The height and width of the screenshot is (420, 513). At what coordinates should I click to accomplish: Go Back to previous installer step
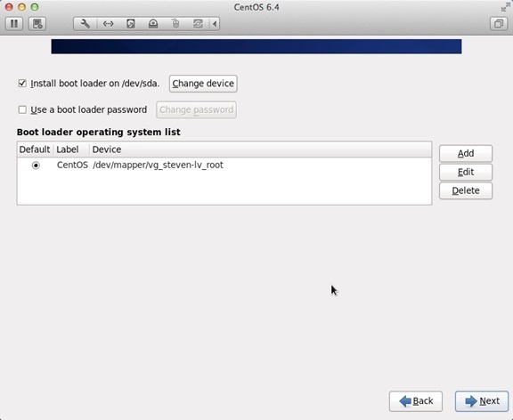tap(416, 401)
